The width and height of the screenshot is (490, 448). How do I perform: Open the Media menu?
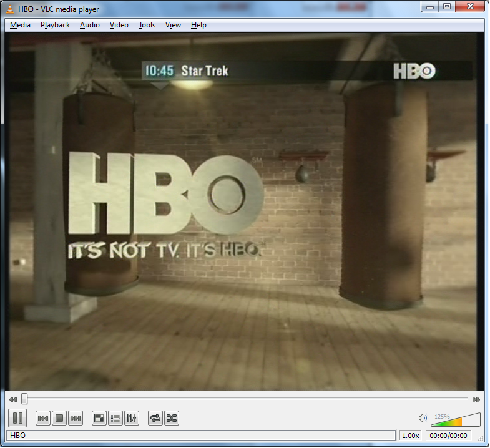pyautogui.click(x=20, y=25)
